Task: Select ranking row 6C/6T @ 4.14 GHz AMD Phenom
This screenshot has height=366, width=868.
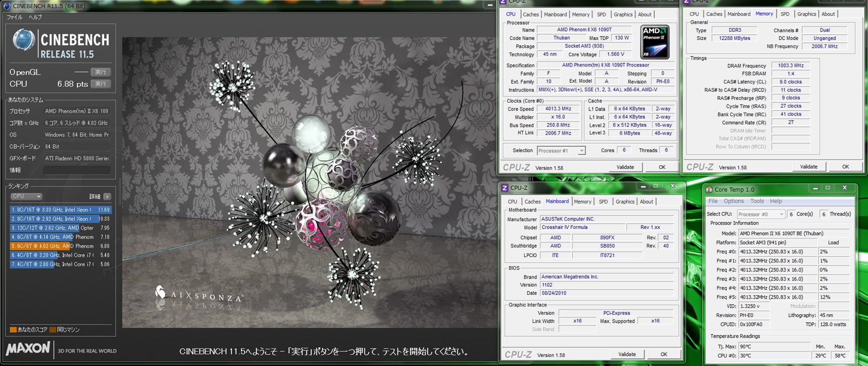Action: 61,237
